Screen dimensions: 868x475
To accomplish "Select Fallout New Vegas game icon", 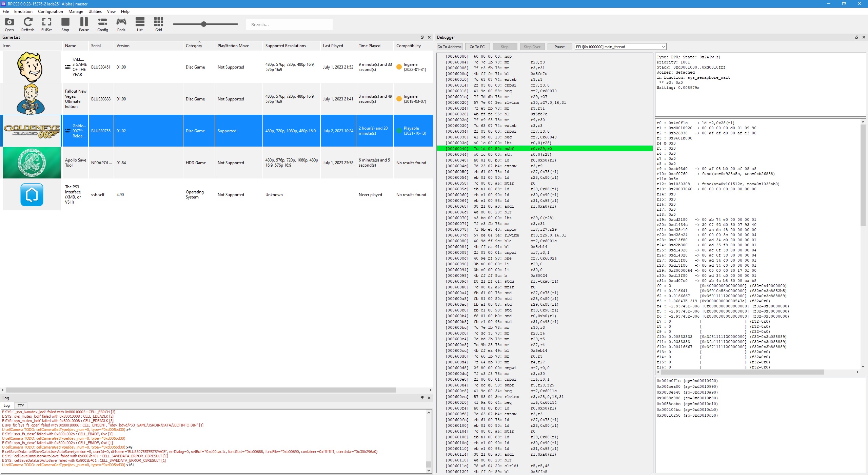I will click(32, 99).
